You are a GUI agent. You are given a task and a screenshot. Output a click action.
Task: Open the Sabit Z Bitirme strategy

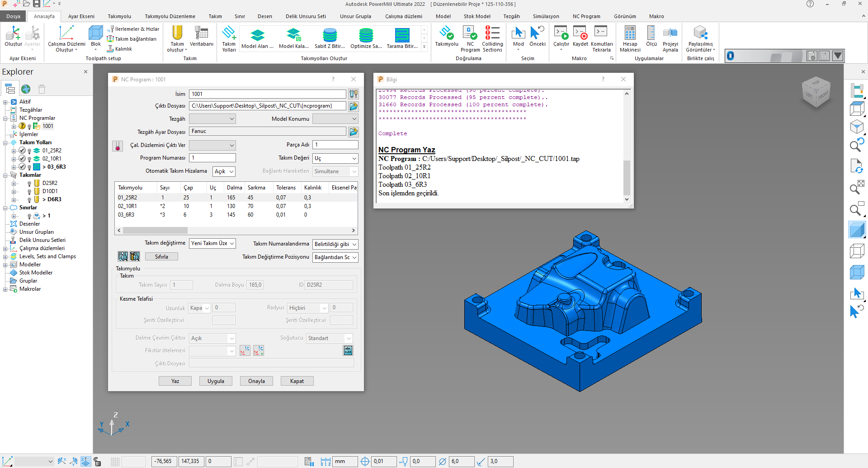(x=330, y=36)
